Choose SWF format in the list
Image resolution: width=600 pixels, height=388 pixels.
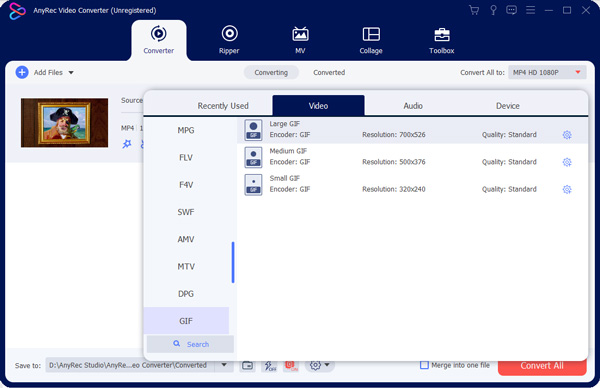186,212
